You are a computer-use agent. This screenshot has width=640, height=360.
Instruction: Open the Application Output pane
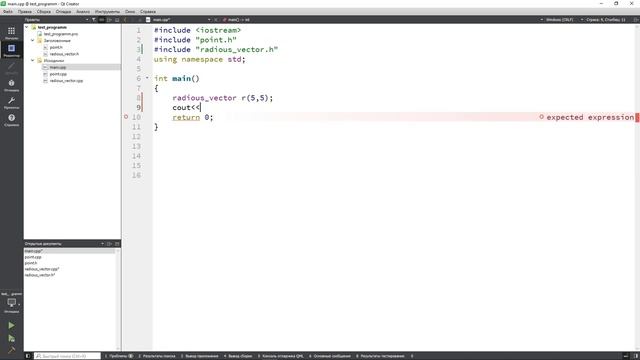[200, 356]
